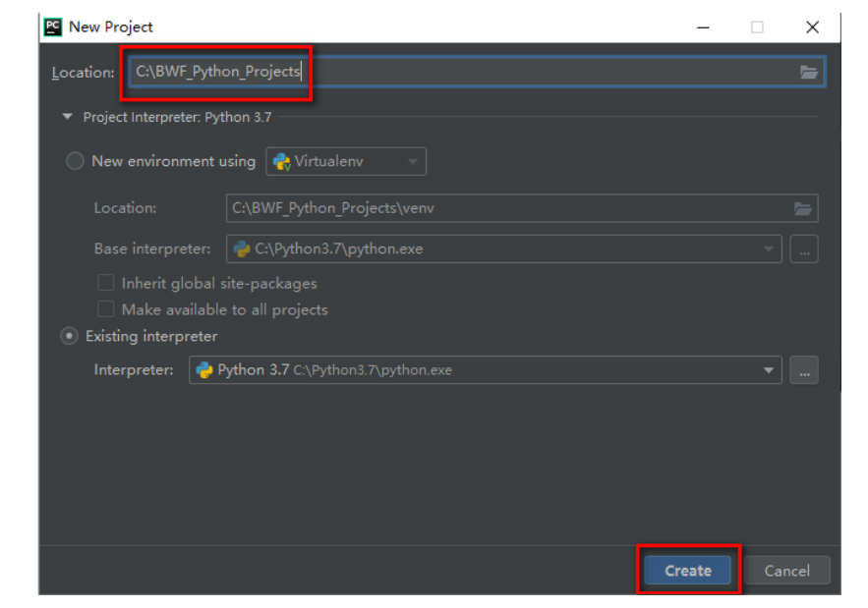Click the Inherit global site-packages label

point(219,283)
